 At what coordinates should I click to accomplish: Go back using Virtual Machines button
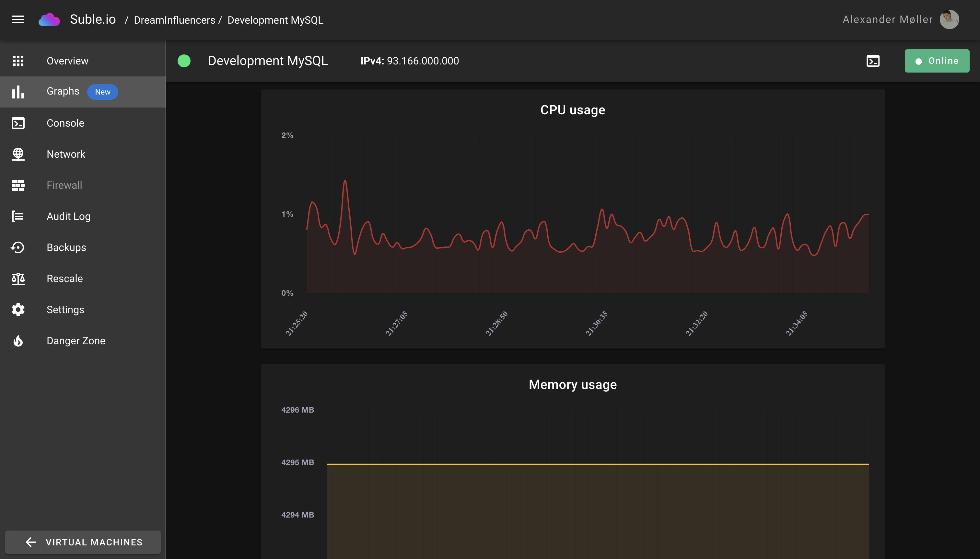pyautogui.click(x=83, y=542)
